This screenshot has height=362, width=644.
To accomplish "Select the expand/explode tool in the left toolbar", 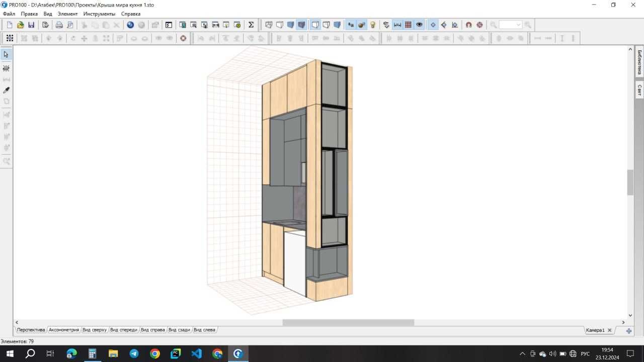I will tap(7, 68).
